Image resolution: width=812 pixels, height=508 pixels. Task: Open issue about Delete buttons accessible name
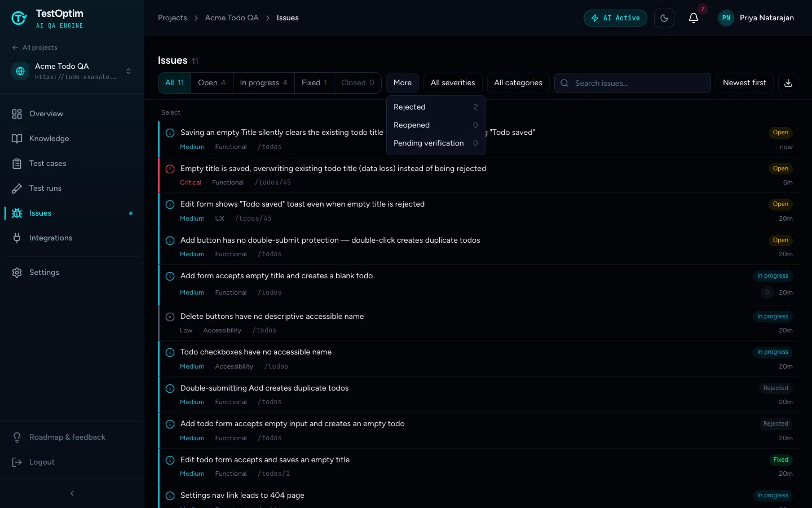point(477,323)
